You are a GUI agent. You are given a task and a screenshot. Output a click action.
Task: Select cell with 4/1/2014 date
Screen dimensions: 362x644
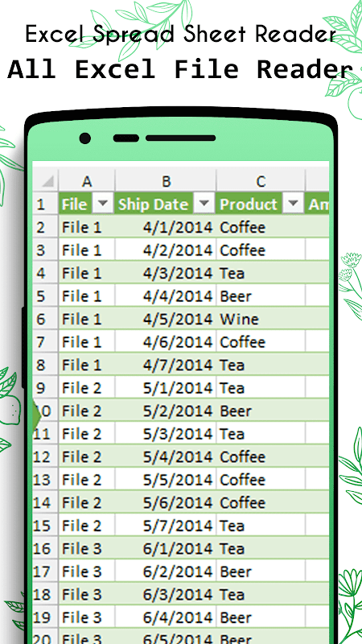point(166,227)
